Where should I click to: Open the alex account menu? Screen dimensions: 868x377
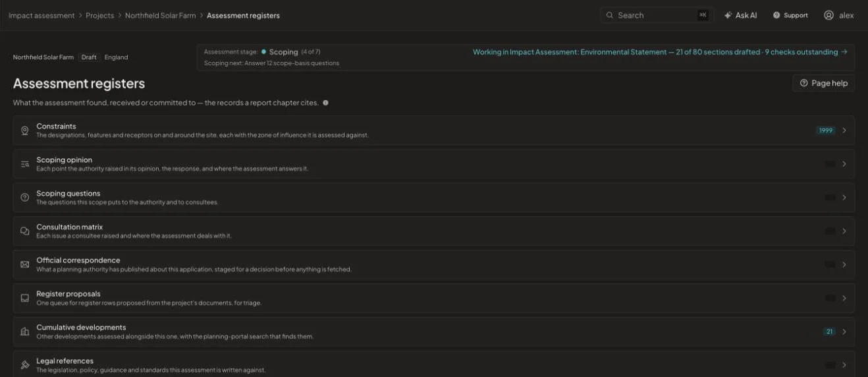[x=839, y=15]
